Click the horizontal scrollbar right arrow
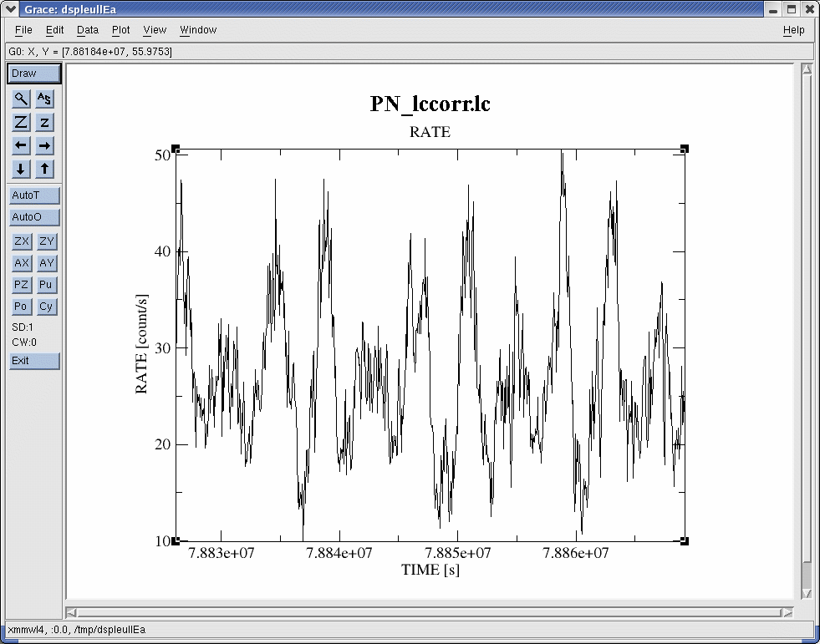 pos(787,612)
